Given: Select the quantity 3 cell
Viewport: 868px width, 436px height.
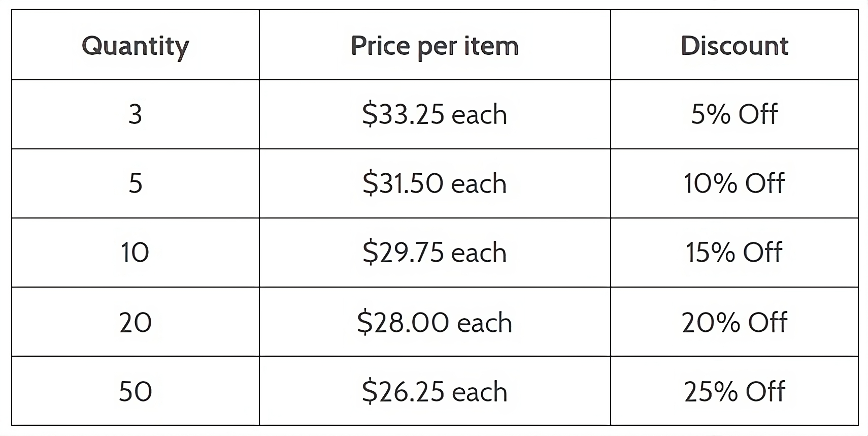Looking at the screenshot, I should point(135,114).
